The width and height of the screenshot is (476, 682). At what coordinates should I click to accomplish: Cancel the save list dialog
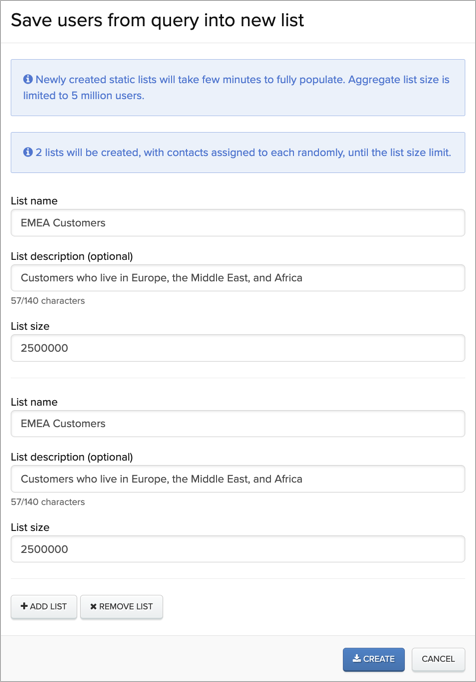[438, 659]
